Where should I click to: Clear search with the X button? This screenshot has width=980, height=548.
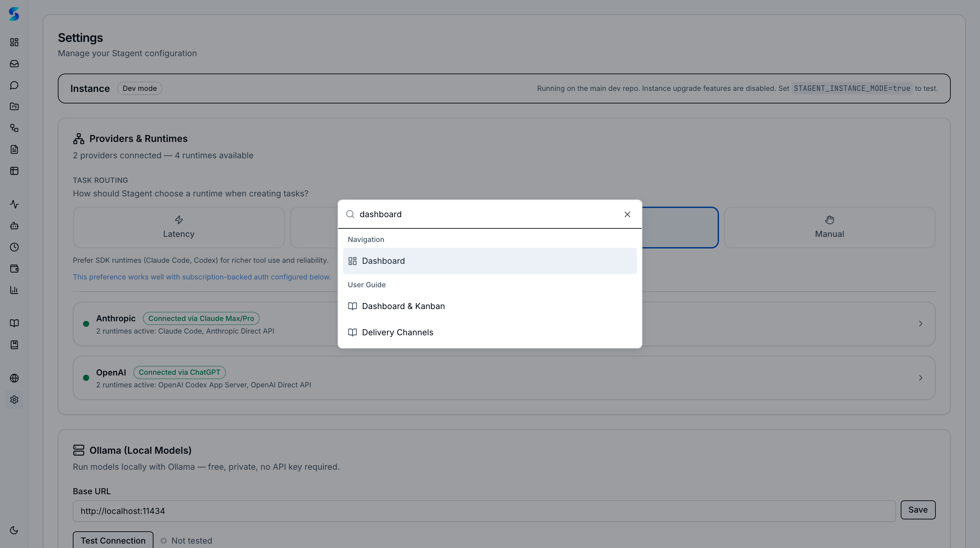pyautogui.click(x=627, y=215)
